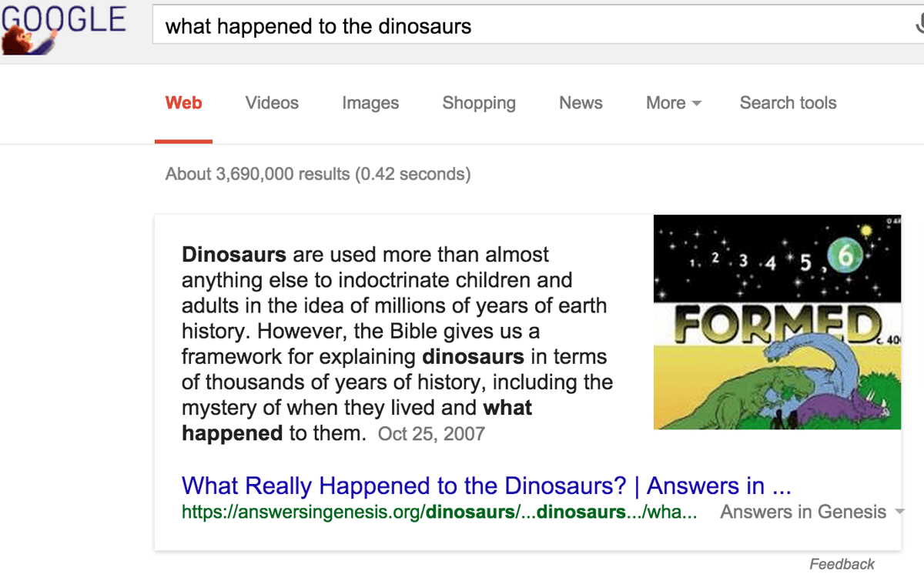Go to the Shopping tab
924x584 pixels.
click(x=479, y=103)
